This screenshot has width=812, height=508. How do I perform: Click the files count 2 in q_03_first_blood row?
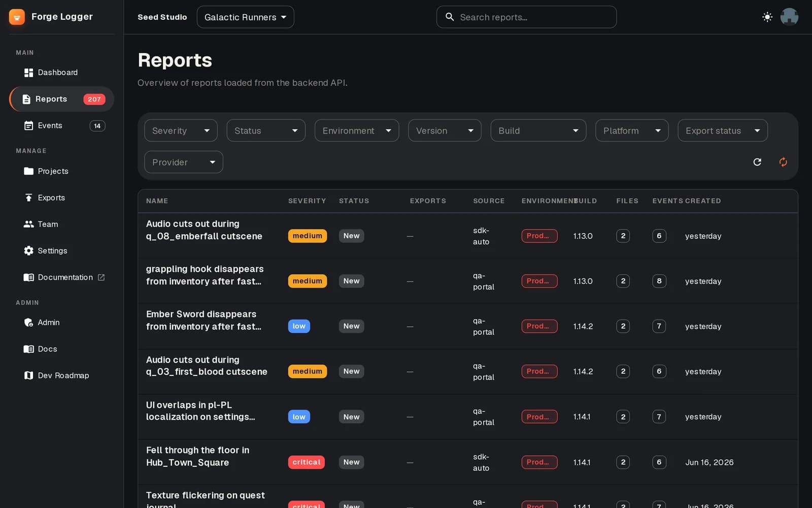623,371
